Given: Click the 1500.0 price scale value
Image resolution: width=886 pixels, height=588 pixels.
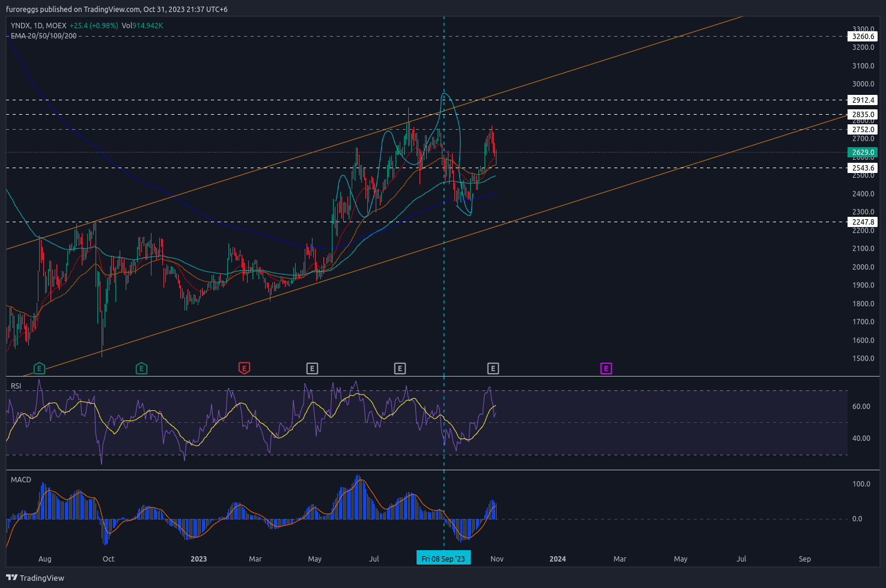Looking at the screenshot, I should [863, 359].
